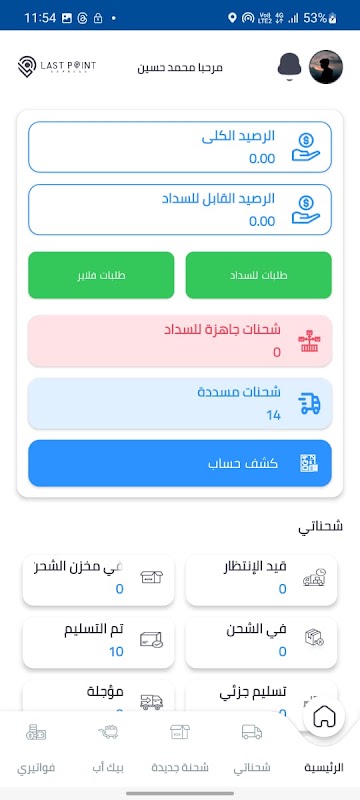Open the notifications bell icon
360x800 pixels.
point(290,67)
